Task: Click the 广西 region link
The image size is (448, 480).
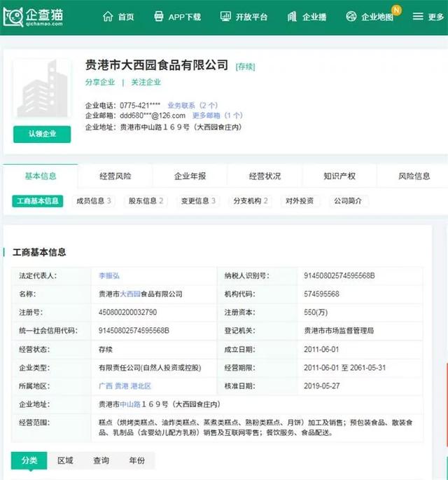Action: click(106, 386)
